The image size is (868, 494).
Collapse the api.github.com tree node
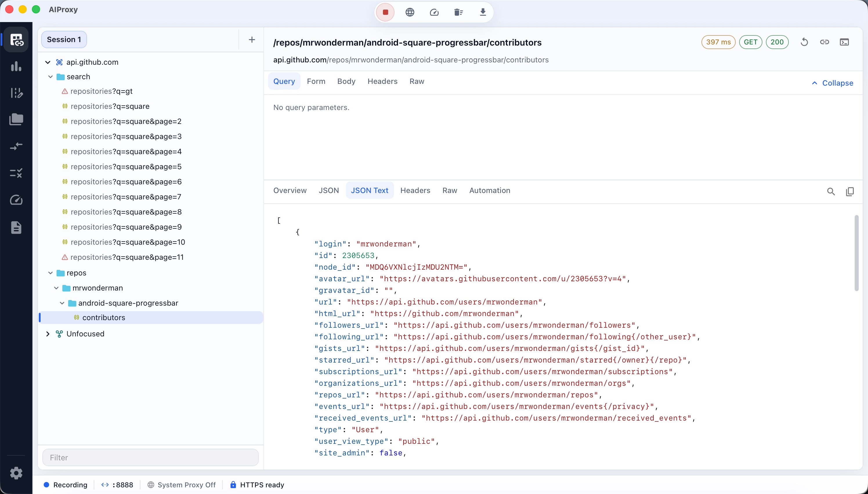pos(48,62)
